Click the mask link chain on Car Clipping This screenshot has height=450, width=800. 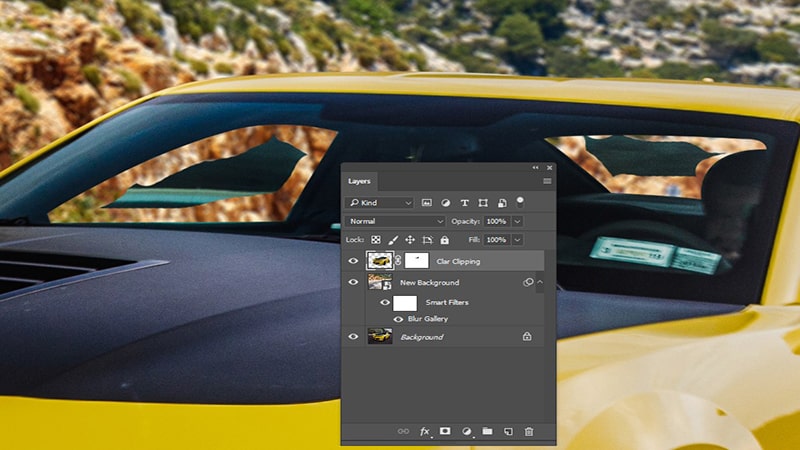coord(398,261)
